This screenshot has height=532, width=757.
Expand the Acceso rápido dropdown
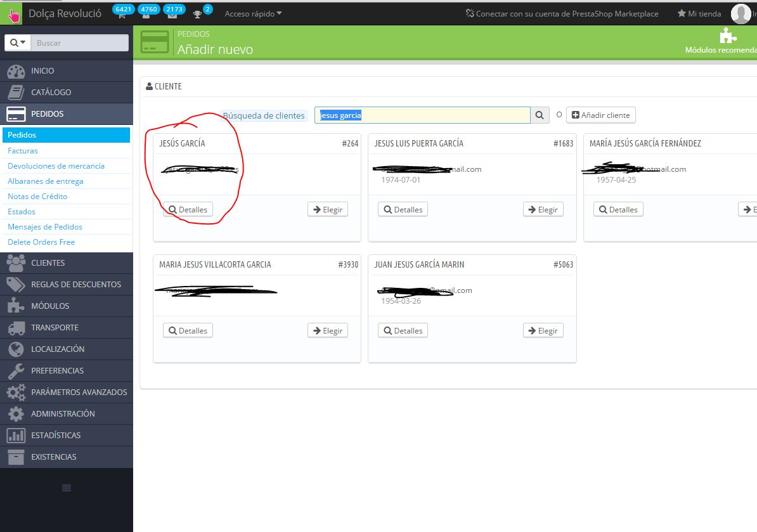253,14
